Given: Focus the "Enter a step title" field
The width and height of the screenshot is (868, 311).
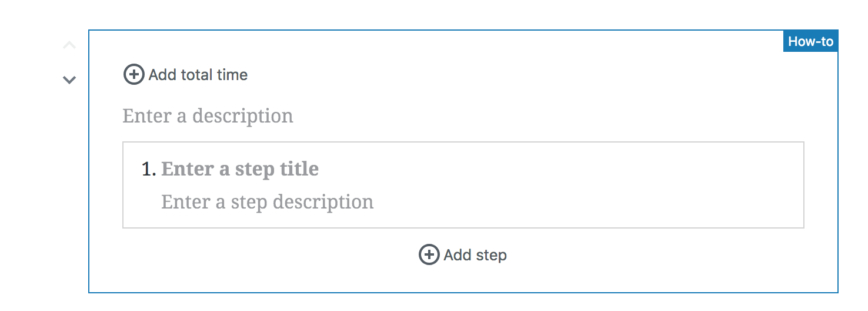Looking at the screenshot, I should click(240, 170).
